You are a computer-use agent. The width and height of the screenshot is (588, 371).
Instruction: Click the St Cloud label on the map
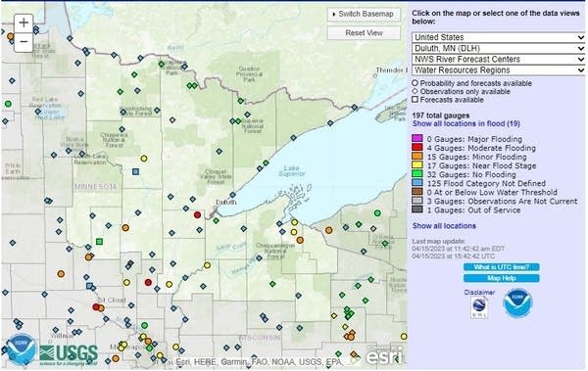point(112,301)
